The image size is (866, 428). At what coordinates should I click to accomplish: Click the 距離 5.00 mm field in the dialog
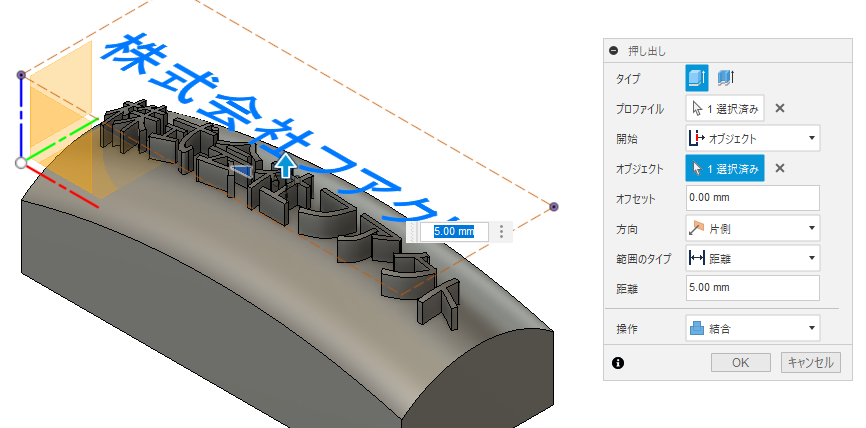(x=753, y=288)
